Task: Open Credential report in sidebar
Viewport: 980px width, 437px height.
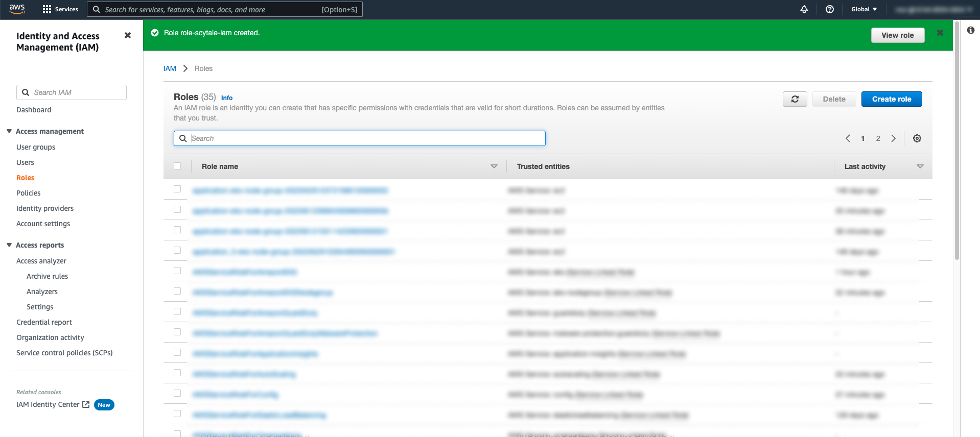Action: click(x=44, y=322)
